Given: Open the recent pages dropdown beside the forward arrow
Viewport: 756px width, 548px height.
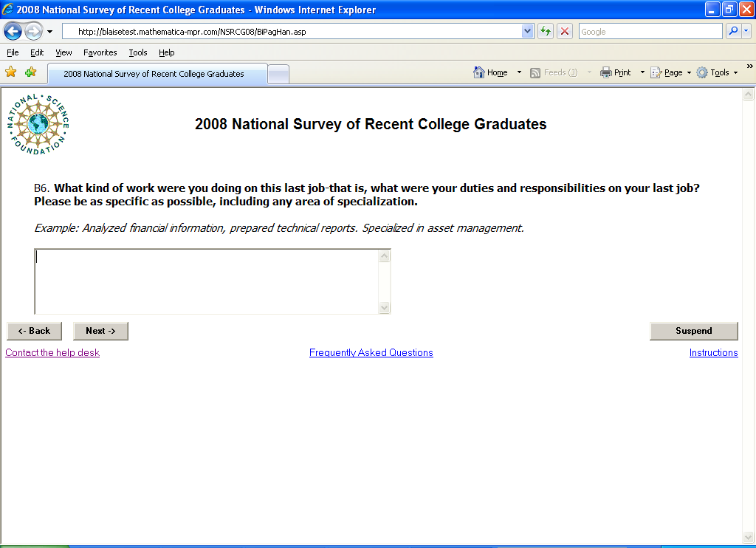Looking at the screenshot, I should 49,32.
